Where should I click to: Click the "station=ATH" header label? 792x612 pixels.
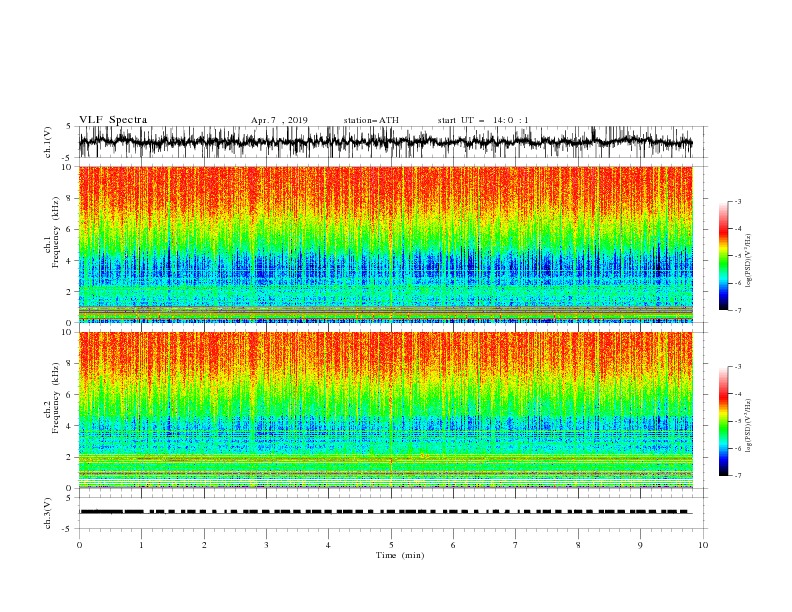point(371,120)
